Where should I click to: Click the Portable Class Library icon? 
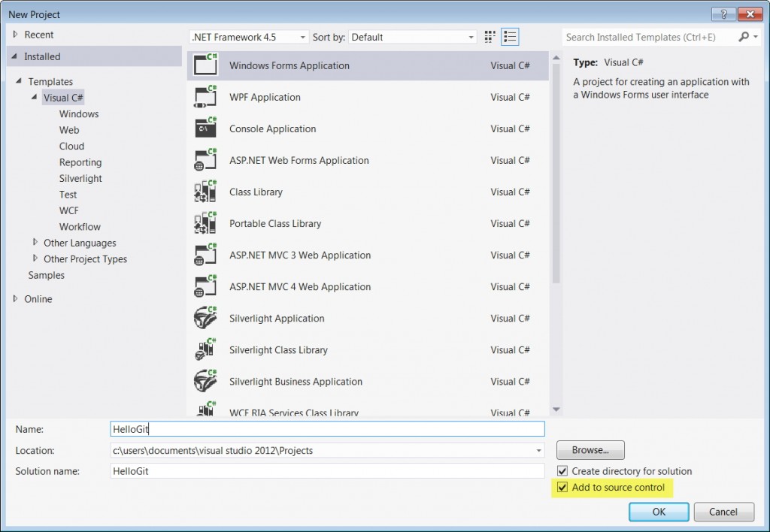pyautogui.click(x=205, y=223)
